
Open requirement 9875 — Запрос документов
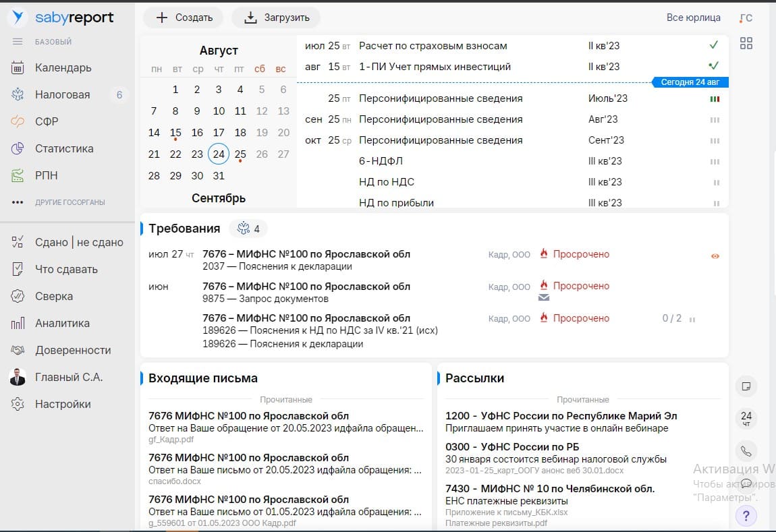(265, 299)
